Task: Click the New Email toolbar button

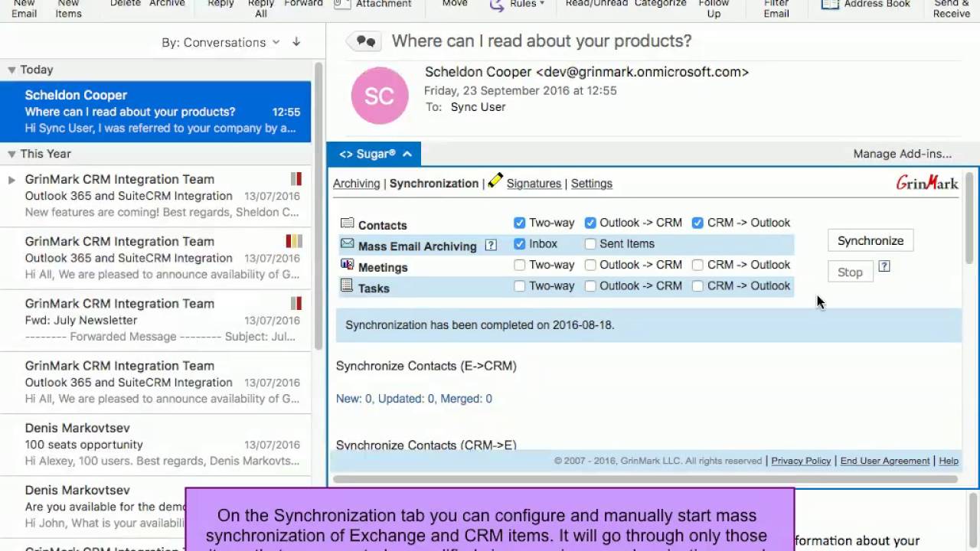Action: coord(24,8)
